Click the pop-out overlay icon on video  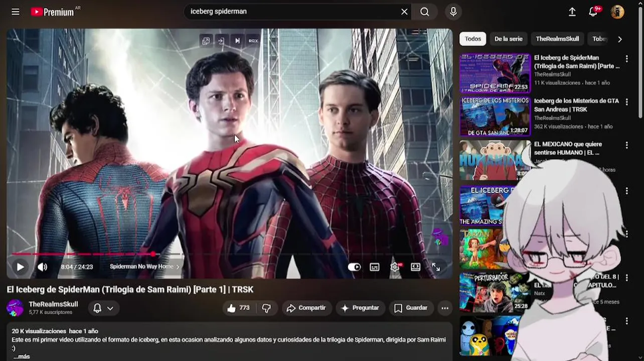pos(206,41)
